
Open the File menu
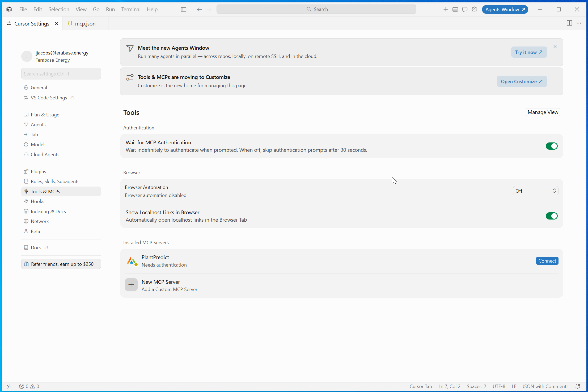point(23,9)
